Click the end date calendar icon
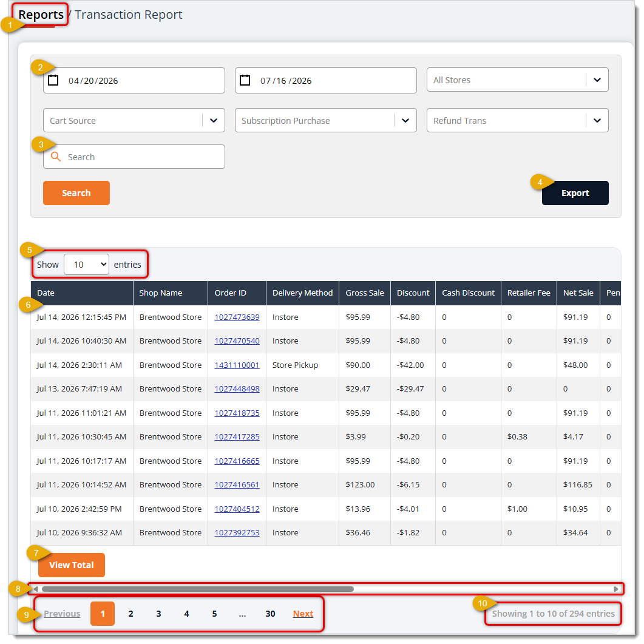644x644 pixels. point(245,80)
